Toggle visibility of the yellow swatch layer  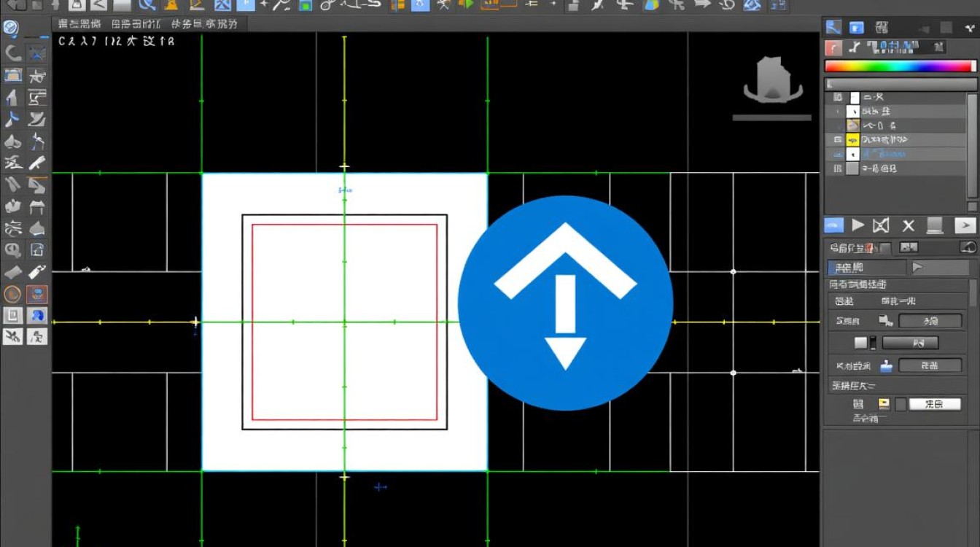(837, 139)
